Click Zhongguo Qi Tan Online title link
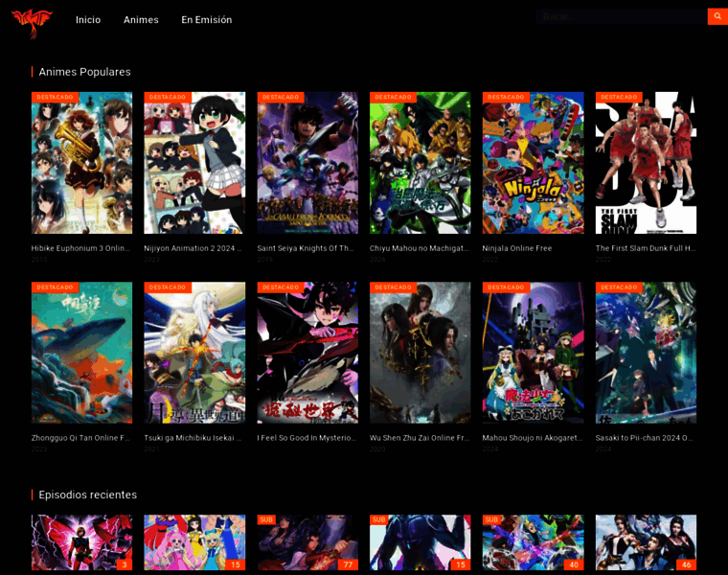The height and width of the screenshot is (575, 728). point(80,438)
